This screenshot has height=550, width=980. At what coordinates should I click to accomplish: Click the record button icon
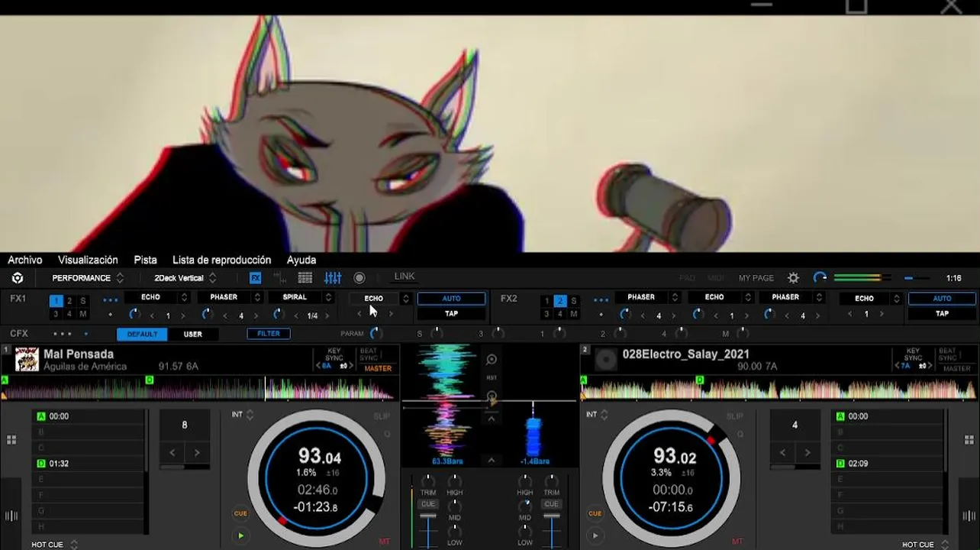coord(359,278)
